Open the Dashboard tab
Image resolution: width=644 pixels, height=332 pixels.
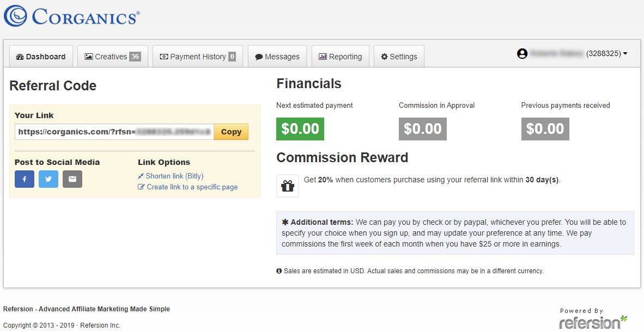pyautogui.click(x=41, y=57)
